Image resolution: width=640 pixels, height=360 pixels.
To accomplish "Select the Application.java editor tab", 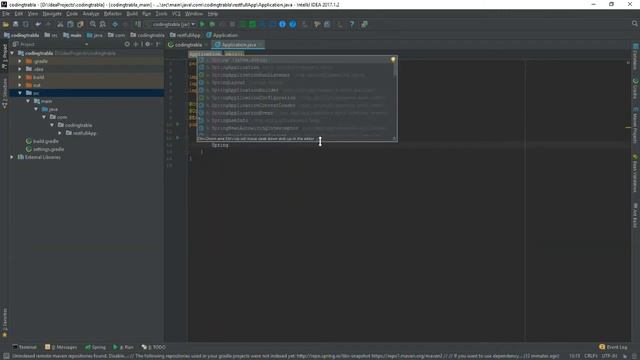I will (x=238, y=45).
